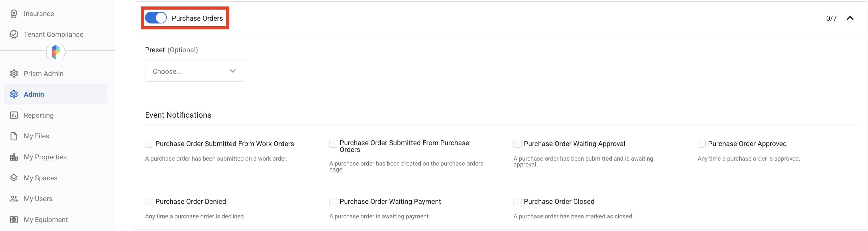Viewport: 868px width, 231px height.
Task: Click the My Equipment icon
Action: [14, 220]
